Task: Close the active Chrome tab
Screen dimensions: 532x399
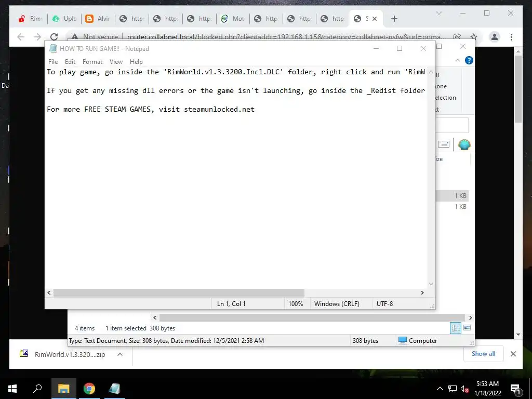Action: 375,19
